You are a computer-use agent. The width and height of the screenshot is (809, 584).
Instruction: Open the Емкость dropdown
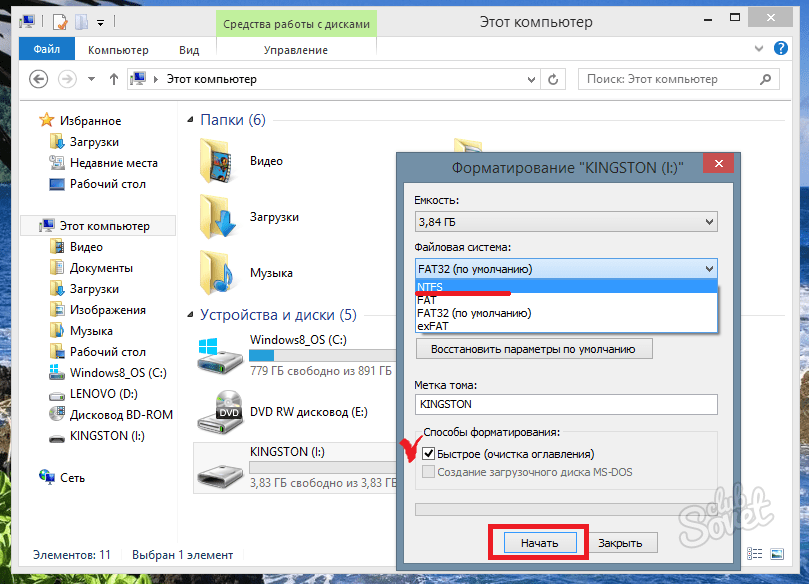[566, 222]
